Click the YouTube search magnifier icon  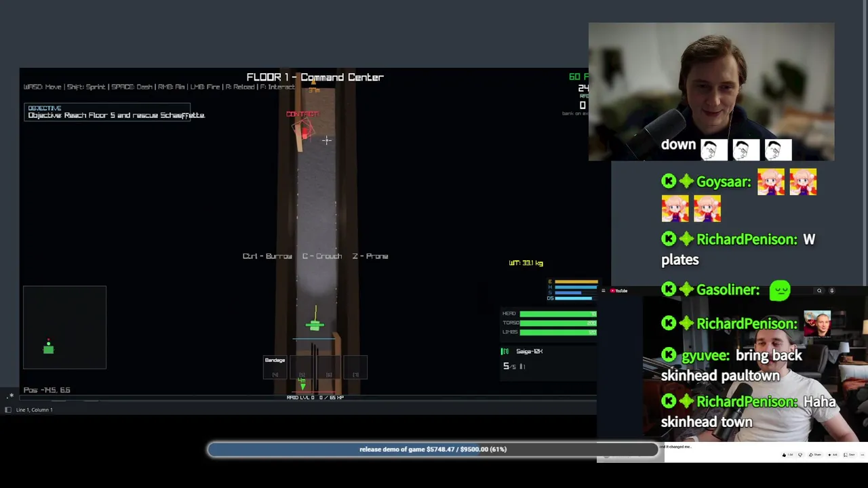[x=819, y=291]
